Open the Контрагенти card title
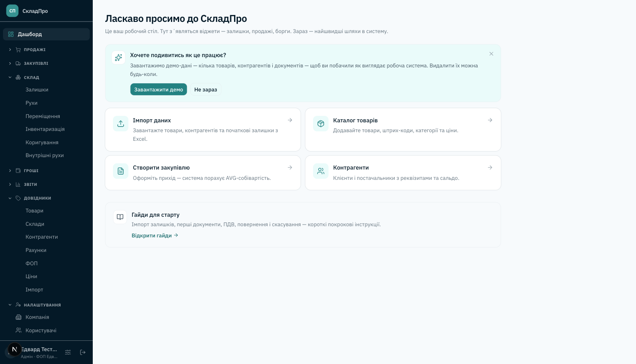 (351, 168)
